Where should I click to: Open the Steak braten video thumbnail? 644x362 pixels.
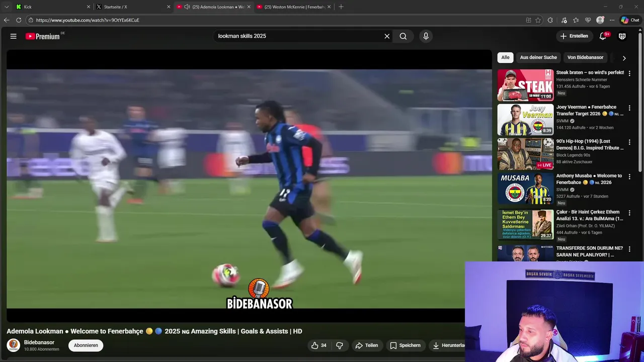(525, 85)
